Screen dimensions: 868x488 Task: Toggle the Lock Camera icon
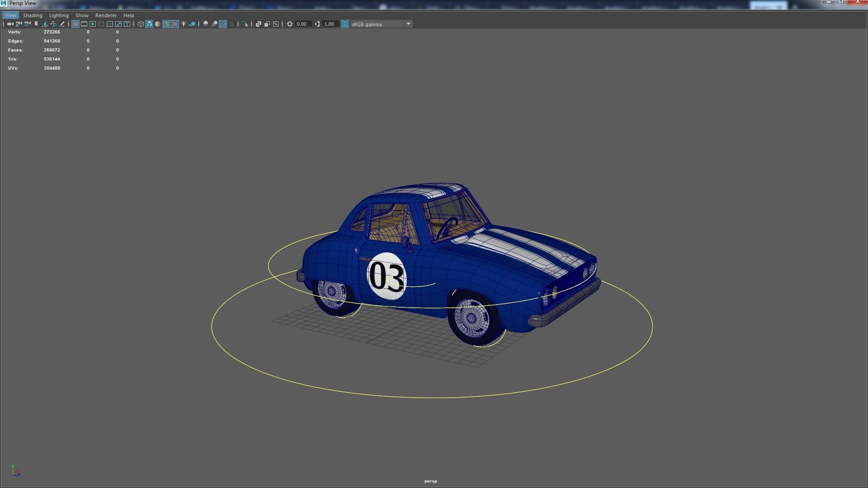point(19,24)
